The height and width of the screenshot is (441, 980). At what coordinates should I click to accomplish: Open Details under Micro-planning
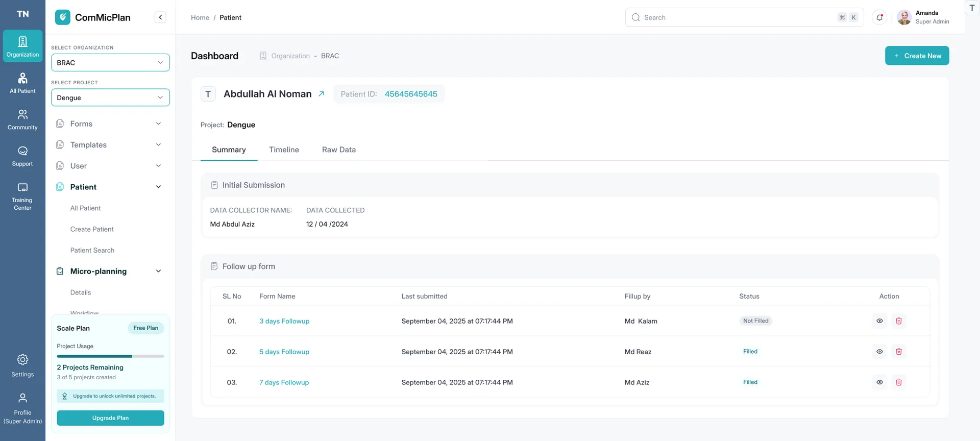point(81,292)
